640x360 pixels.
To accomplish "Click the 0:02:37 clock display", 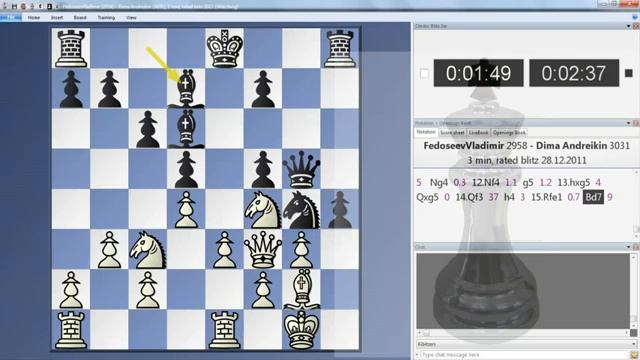I will pos(574,73).
